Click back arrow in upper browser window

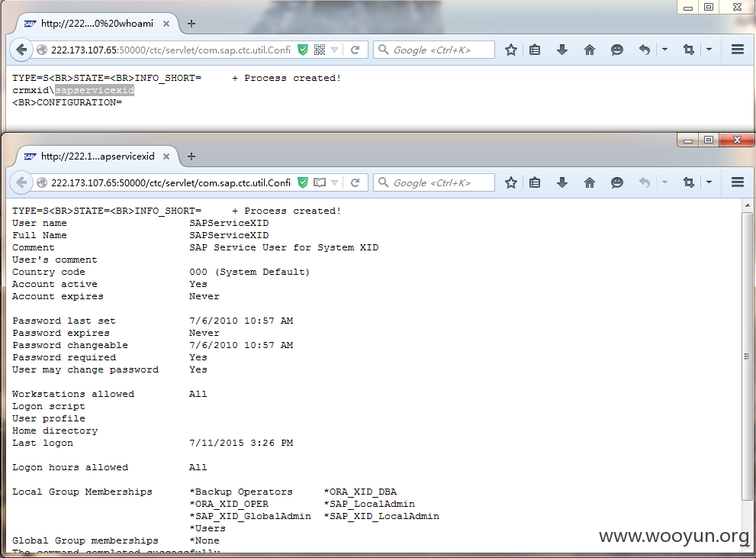21,50
